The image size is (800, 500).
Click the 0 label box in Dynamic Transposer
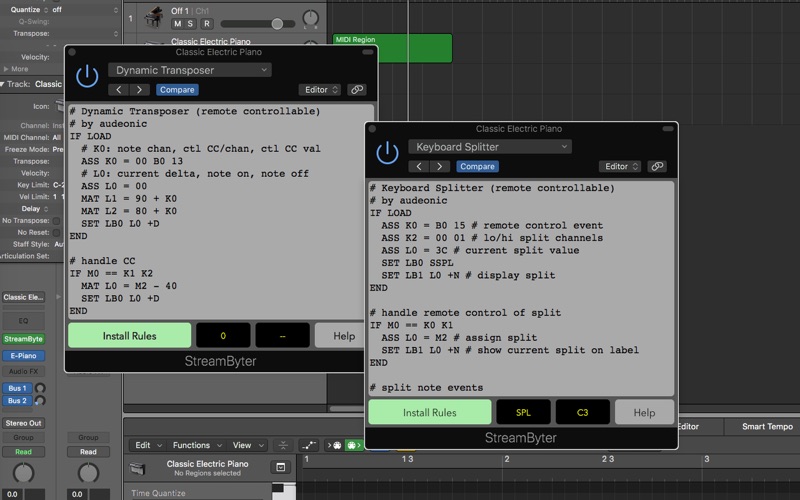pyautogui.click(x=223, y=336)
